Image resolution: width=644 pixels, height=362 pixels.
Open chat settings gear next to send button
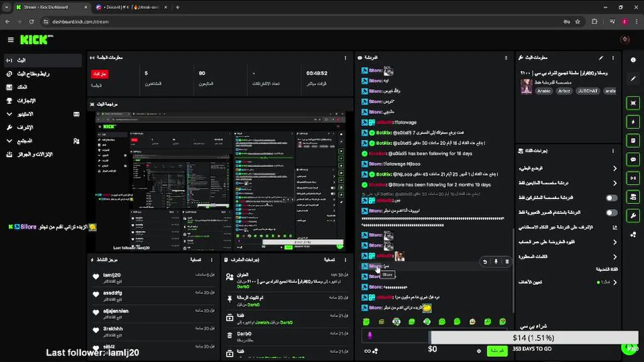(478, 351)
